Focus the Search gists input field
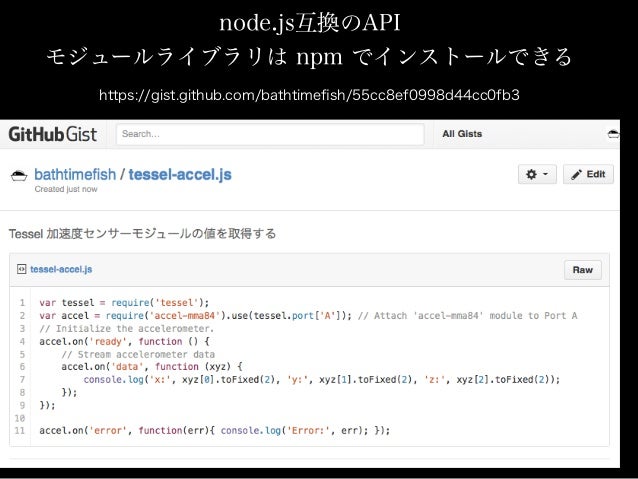The width and height of the screenshot is (638, 479). click(270, 134)
